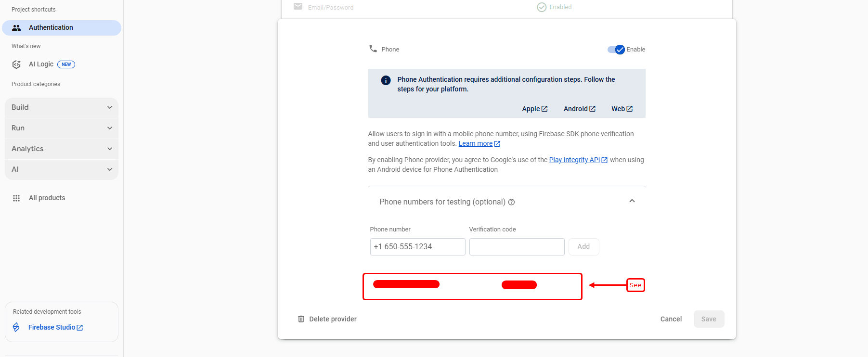The height and width of the screenshot is (357, 868).
Task: Click the test Phone number input field
Action: pos(417,247)
